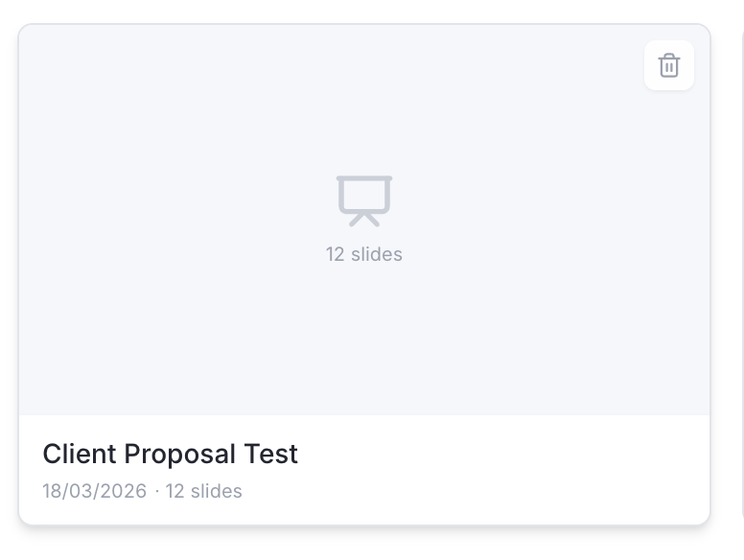This screenshot has width=744, height=560.
Task: Click the "12 slides" text beside the date
Action: [204, 492]
